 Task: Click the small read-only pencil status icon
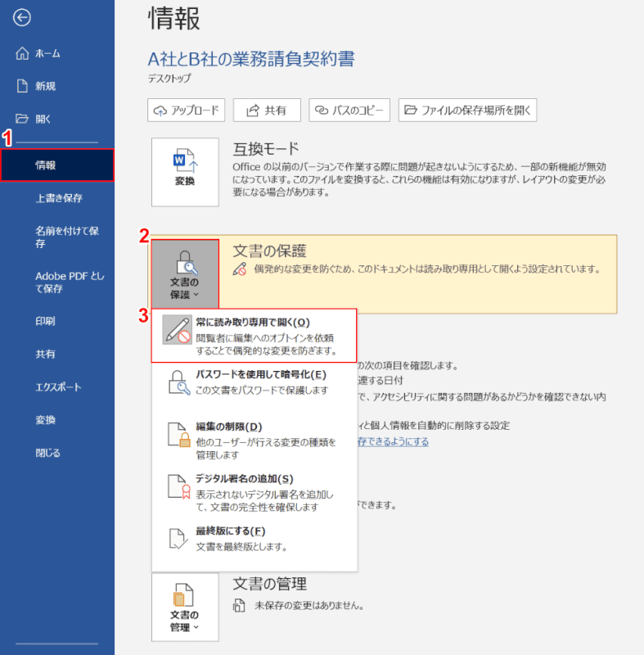tap(240, 269)
